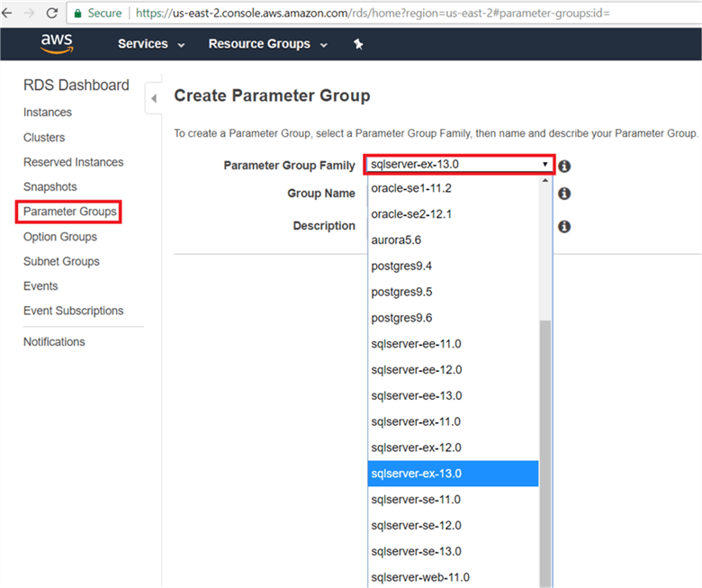Screen dimensions: 702x588
Task: Open Event Subscriptions in sidebar
Action: [74, 311]
